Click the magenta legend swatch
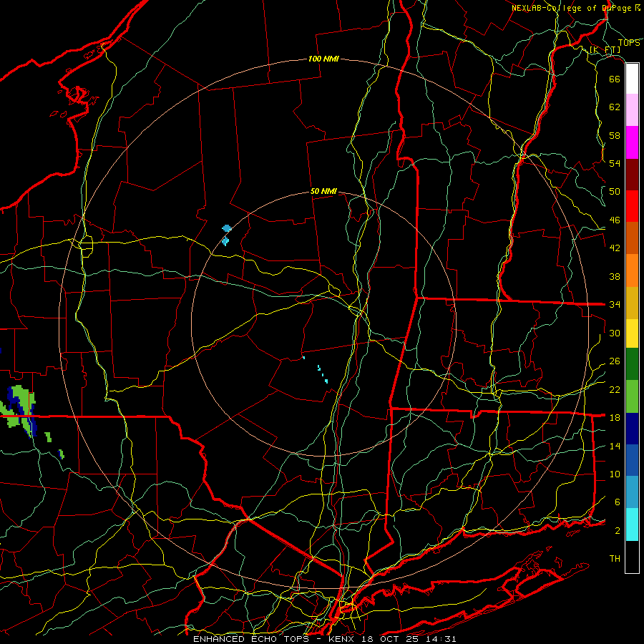 632,142
